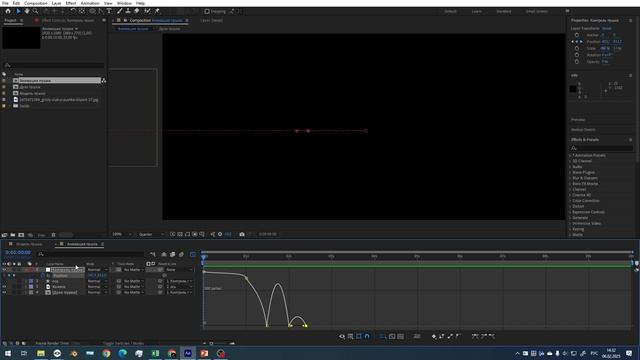Hide layer 4 using its eye icon
Image resolution: width=640 pixels, height=360 pixels.
4,293
